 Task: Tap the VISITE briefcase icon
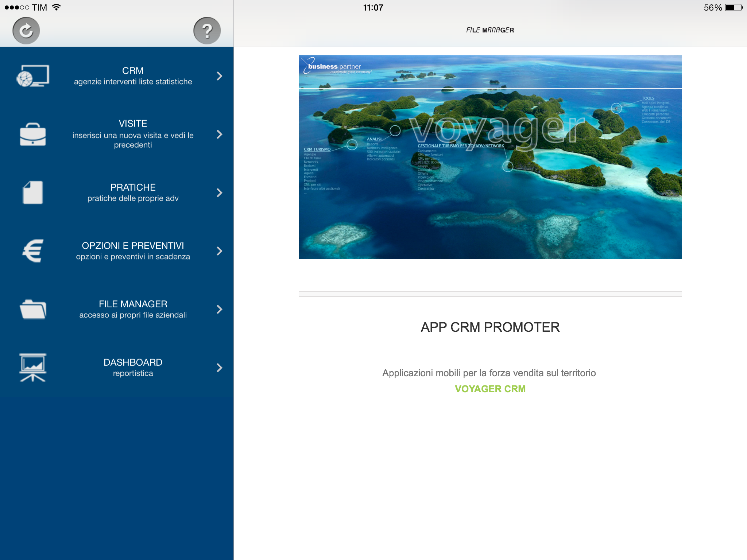(33, 134)
